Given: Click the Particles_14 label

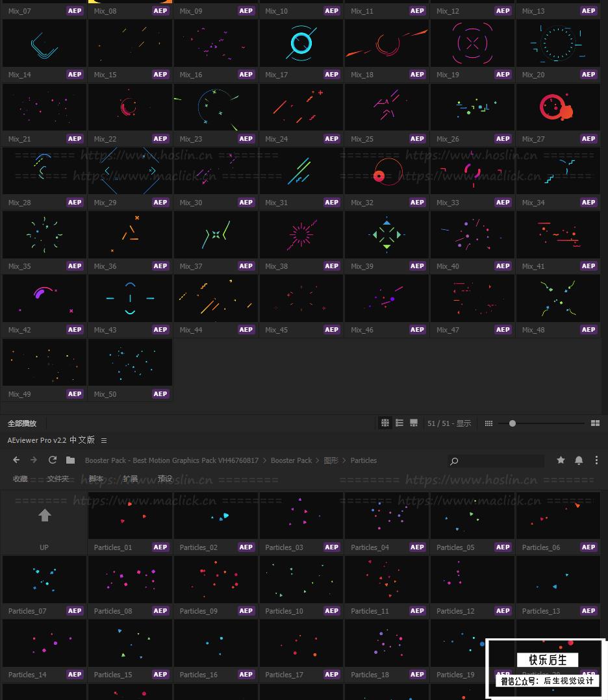Looking at the screenshot, I should click(27, 675).
